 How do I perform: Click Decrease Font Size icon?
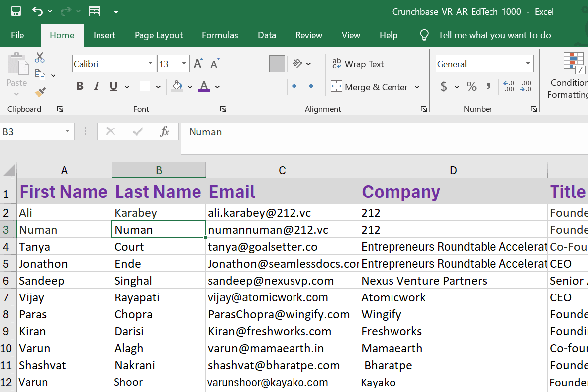(215, 63)
